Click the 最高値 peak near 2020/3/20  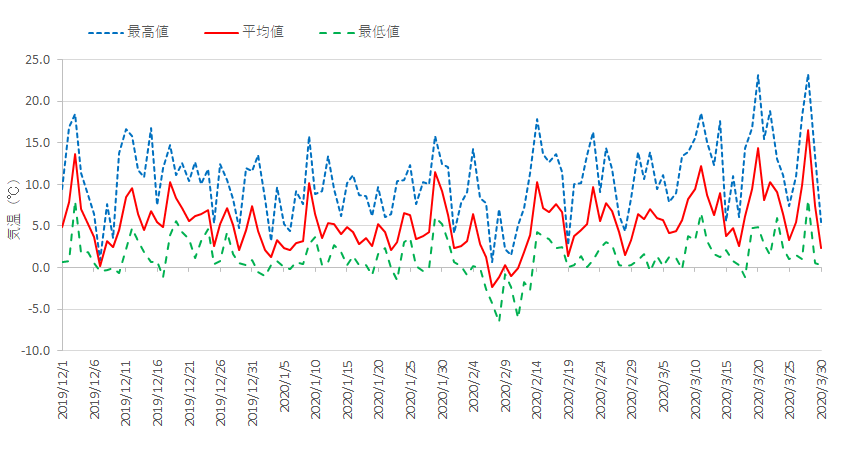click(x=758, y=75)
